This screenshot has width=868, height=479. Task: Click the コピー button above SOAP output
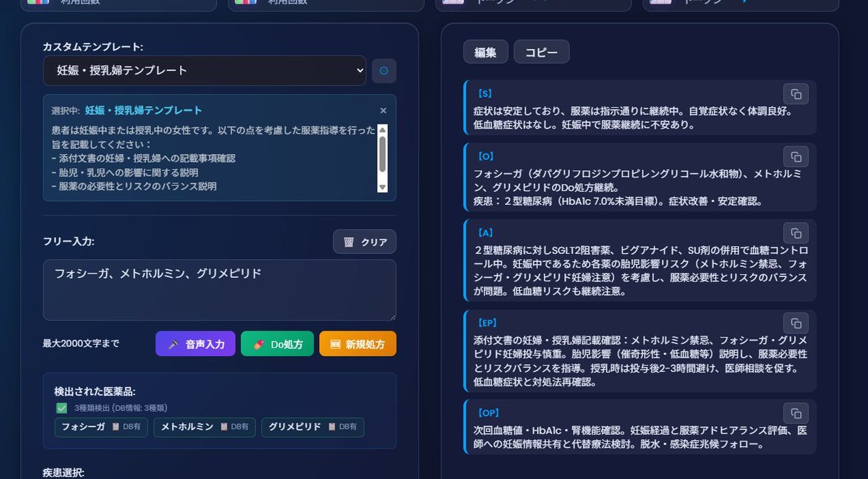tap(542, 52)
